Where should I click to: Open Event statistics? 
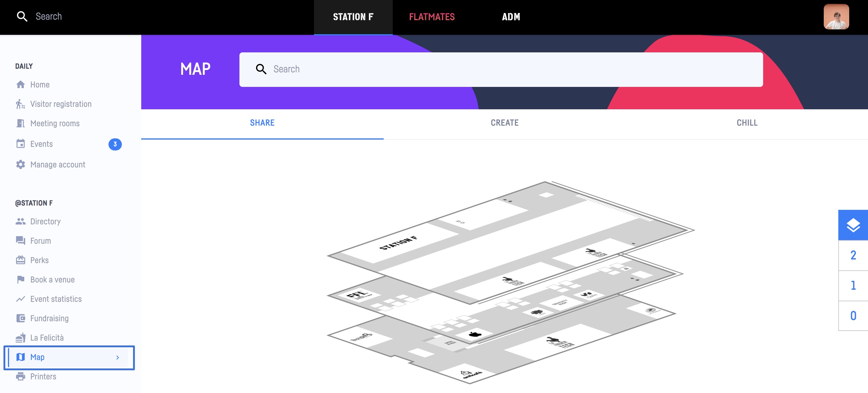point(56,299)
